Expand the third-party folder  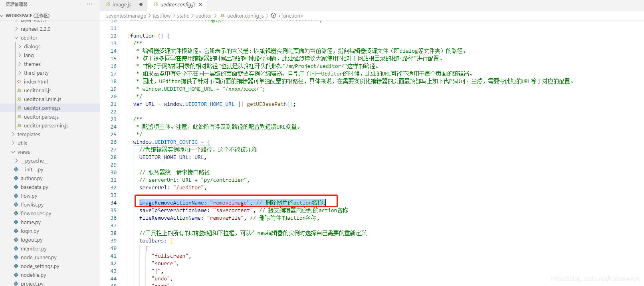click(x=36, y=73)
